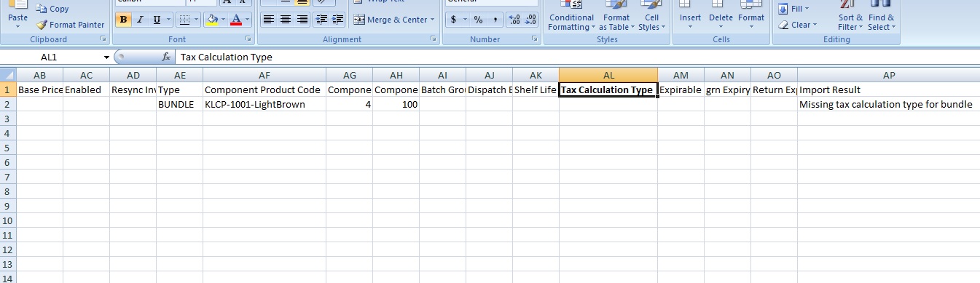Apply percent style number format

[x=478, y=20]
